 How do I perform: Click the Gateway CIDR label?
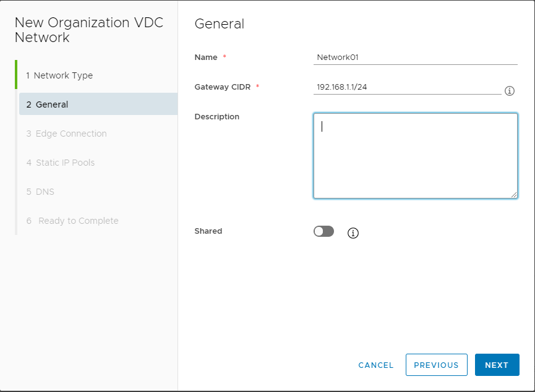coord(223,87)
